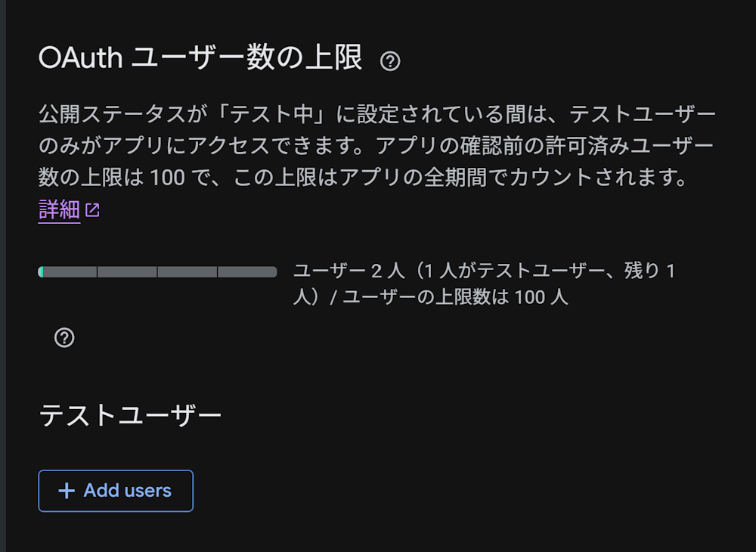
Task: Open help icon beside OAuth ユーザー数の上限 heading
Action: point(390,61)
